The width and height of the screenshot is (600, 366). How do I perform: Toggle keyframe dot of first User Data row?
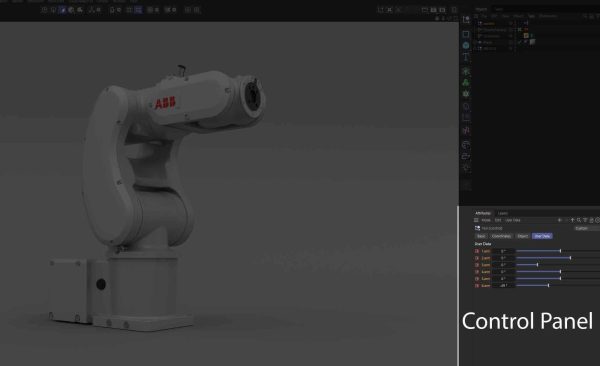click(x=477, y=251)
